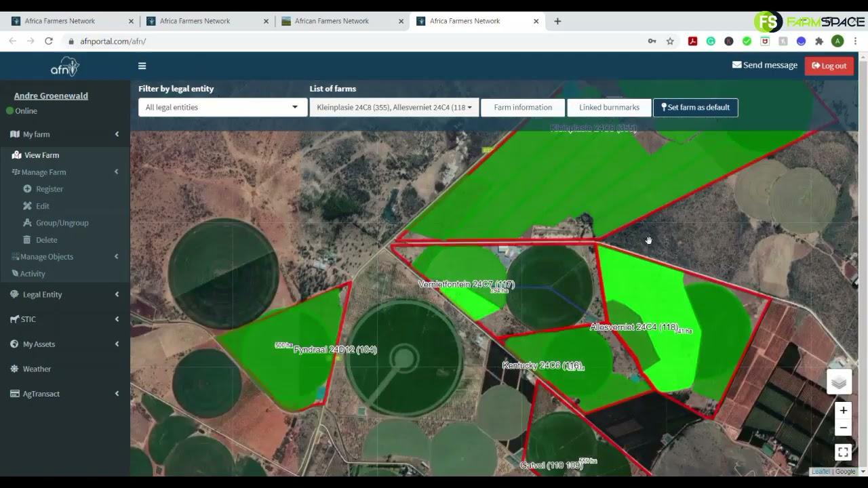Click the Grammarly extension icon
Image resolution: width=868 pixels, height=488 pixels.
(711, 41)
